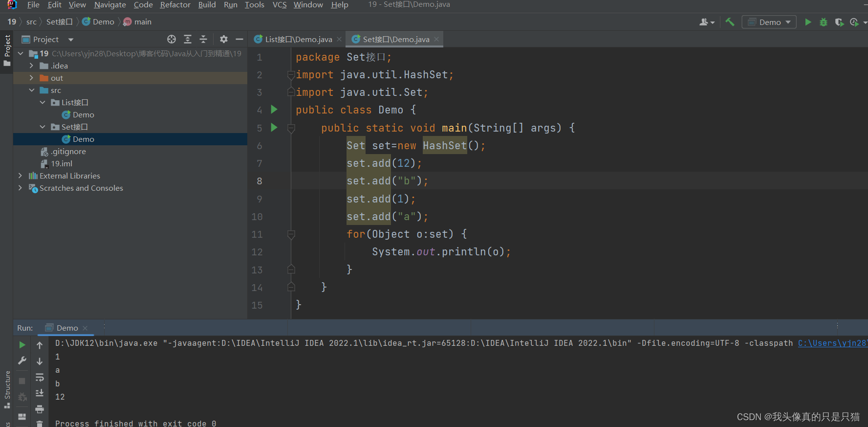Viewport: 868px width, 427px height.
Task: Click Collapse All in Project panel
Action: coord(203,39)
